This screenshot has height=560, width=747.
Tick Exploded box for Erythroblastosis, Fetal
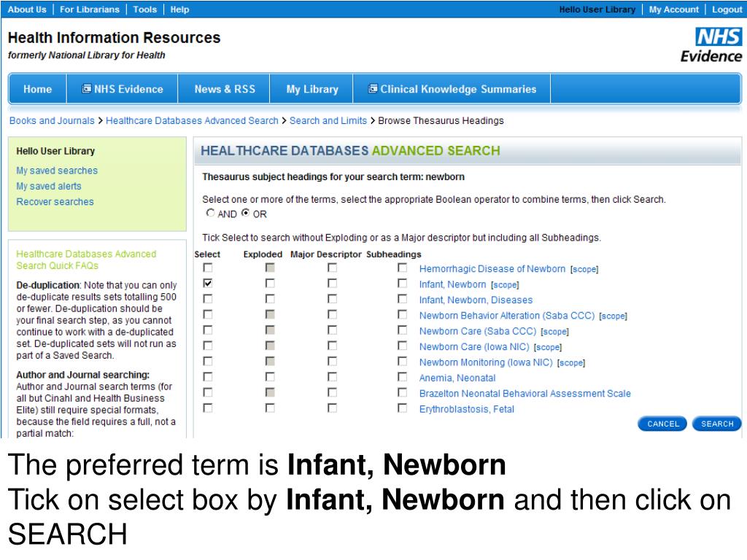[270, 408]
